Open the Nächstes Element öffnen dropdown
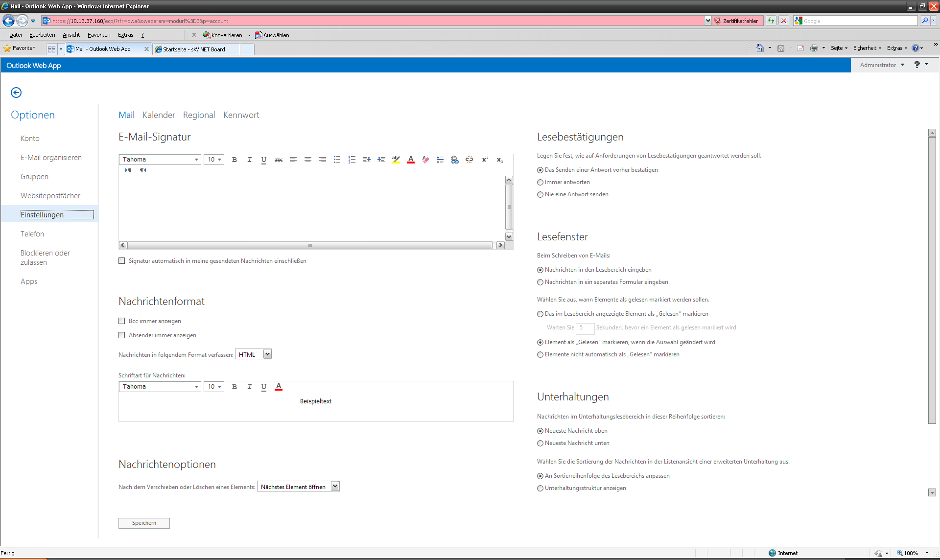 [335, 486]
